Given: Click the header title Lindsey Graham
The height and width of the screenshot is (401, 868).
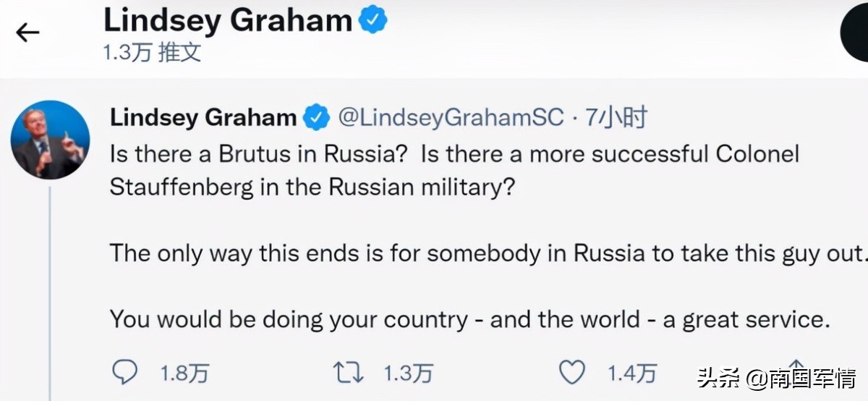Looking at the screenshot, I should 228,21.
